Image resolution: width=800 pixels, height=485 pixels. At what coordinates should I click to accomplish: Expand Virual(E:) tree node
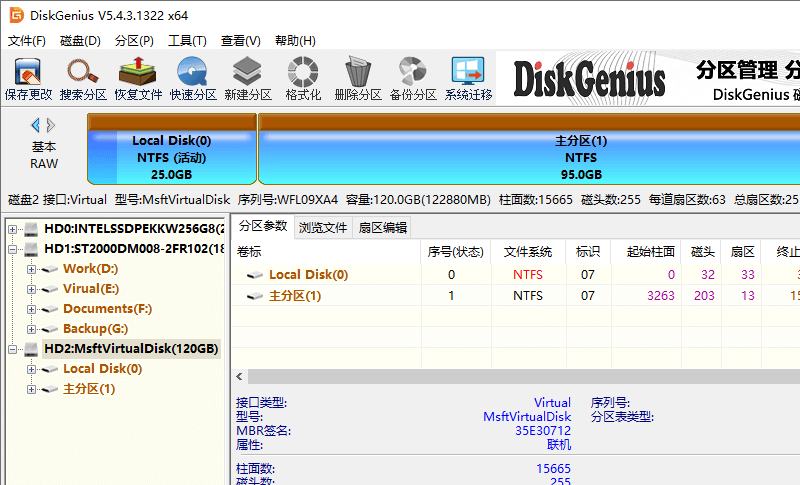tap(31, 289)
